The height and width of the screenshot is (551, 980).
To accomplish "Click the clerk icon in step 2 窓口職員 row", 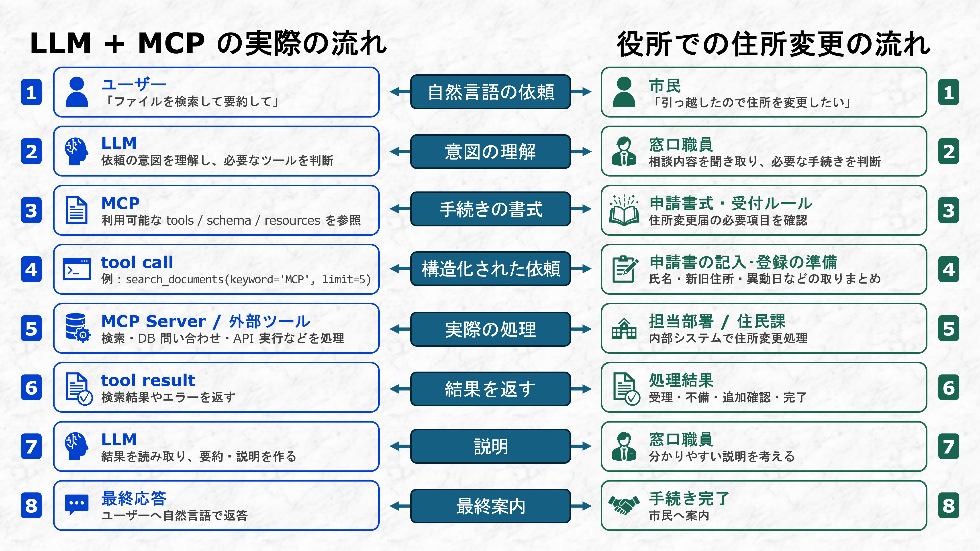I will tap(624, 151).
